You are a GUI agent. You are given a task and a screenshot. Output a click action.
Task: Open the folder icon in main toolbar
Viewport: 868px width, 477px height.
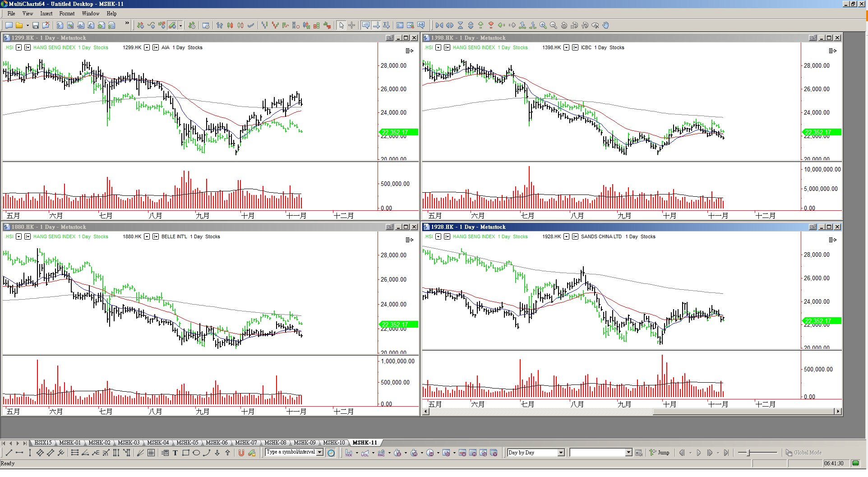tap(19, 25)
